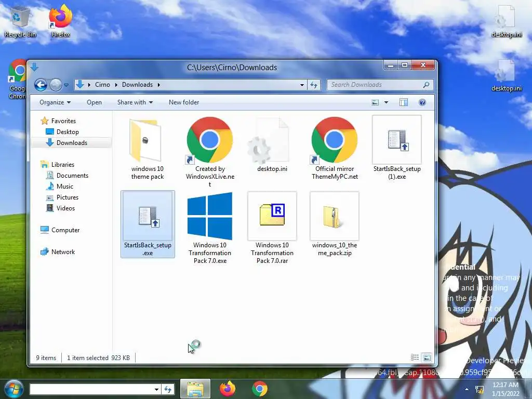Switch to details view in status bar

point(415,357)
